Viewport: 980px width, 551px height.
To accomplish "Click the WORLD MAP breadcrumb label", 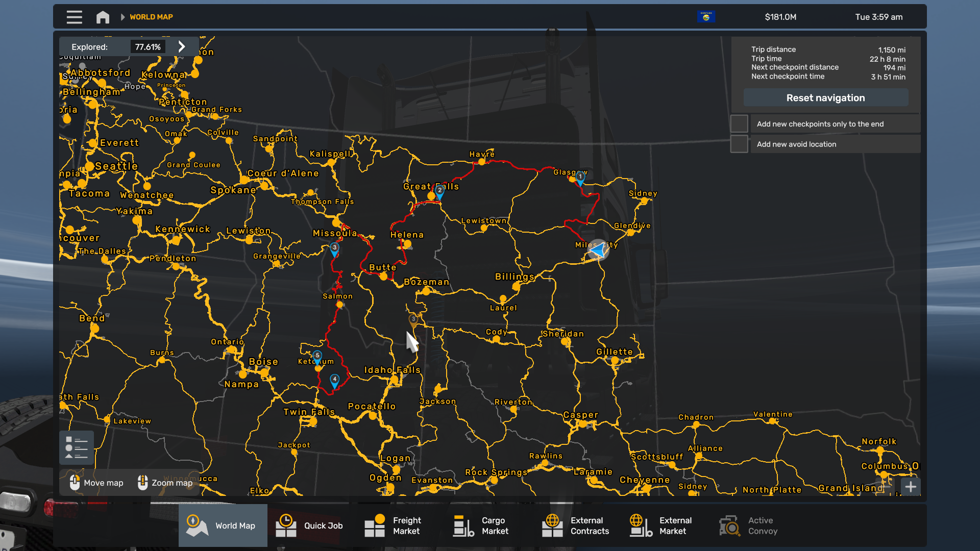I will tap(151, 17).
